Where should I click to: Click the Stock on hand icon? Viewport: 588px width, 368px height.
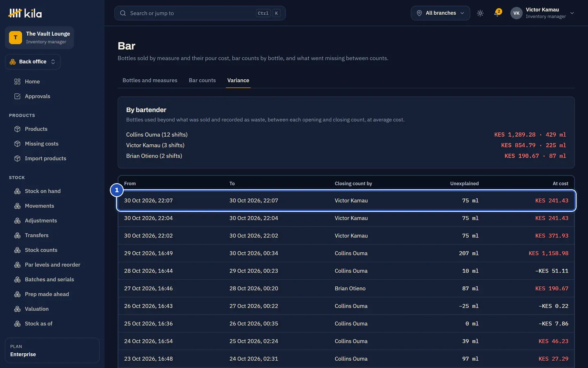(x=17, y=191)
